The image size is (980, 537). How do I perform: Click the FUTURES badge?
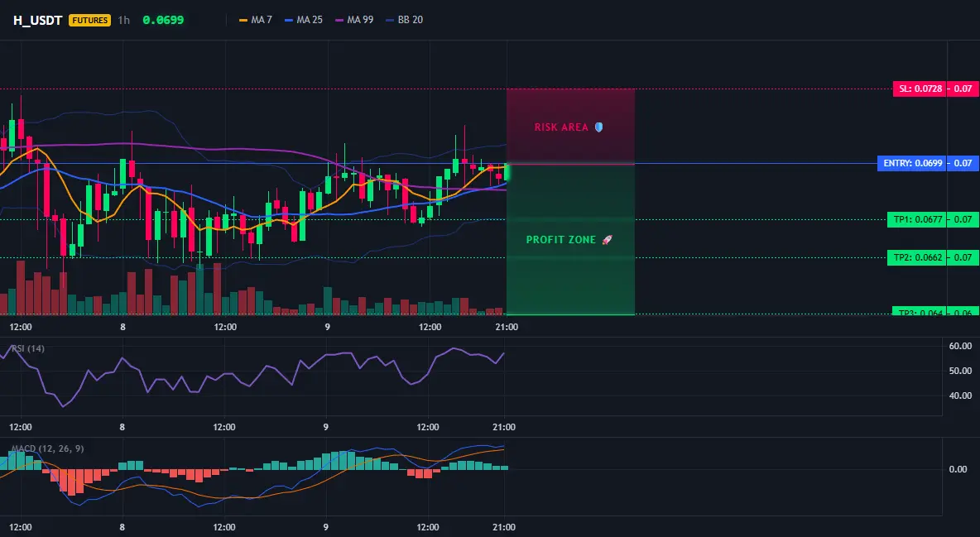pos(90,20)
